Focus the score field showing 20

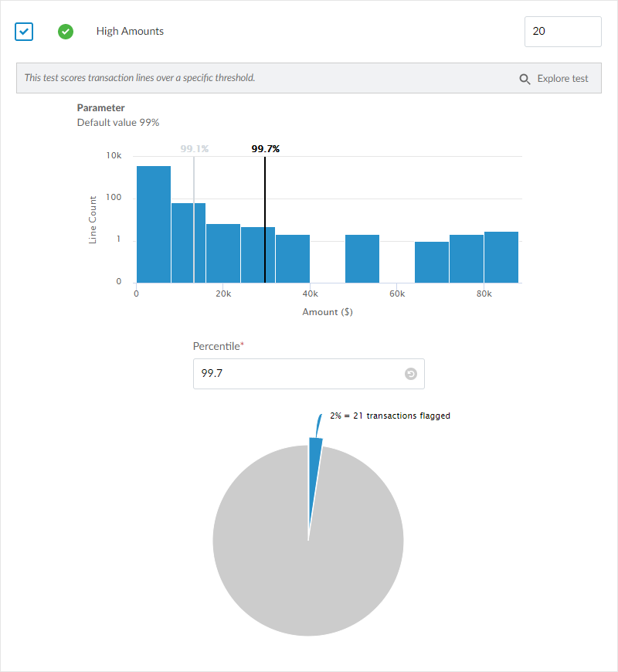(x=562, y=32)
